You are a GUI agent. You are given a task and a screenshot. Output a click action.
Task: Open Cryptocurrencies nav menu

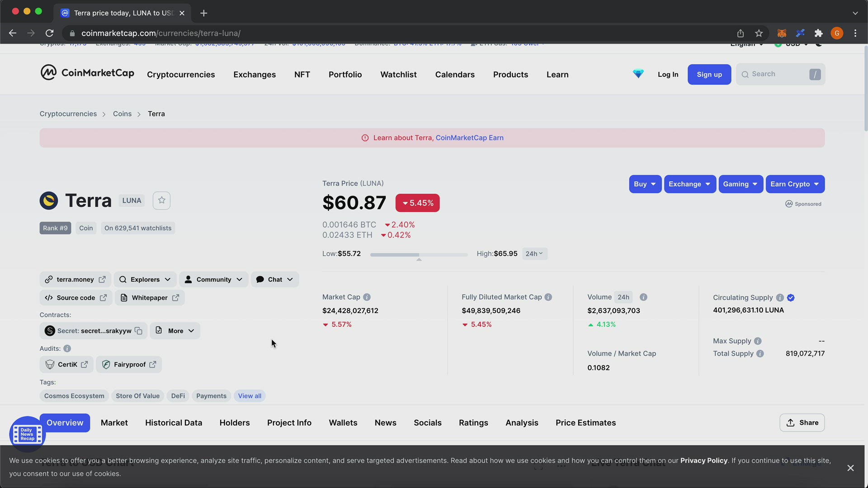(181, 75)
